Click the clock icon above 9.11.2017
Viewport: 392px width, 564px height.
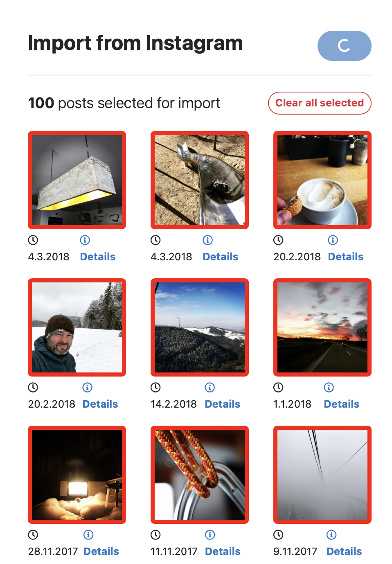point(278,535)
